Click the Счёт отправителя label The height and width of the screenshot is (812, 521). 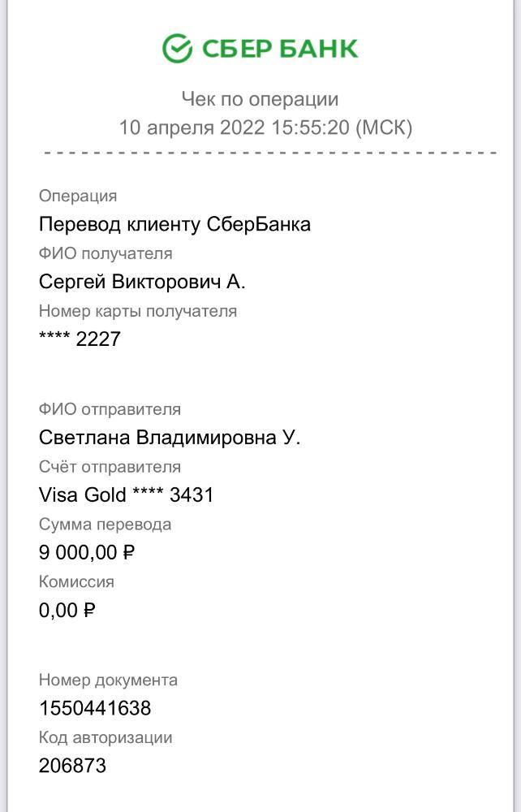(x=110, y=467)
